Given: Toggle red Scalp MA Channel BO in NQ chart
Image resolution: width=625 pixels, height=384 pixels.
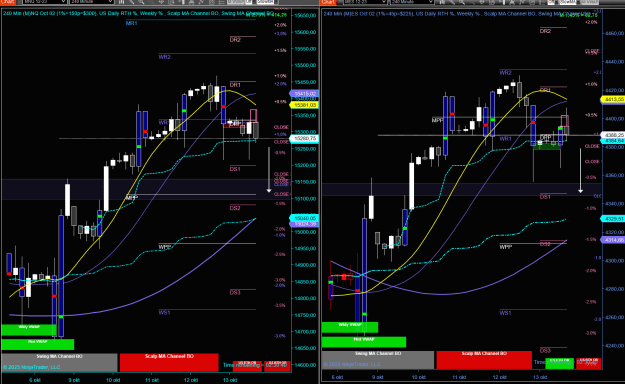Looking at the screenshot, I should coord(169,362).
